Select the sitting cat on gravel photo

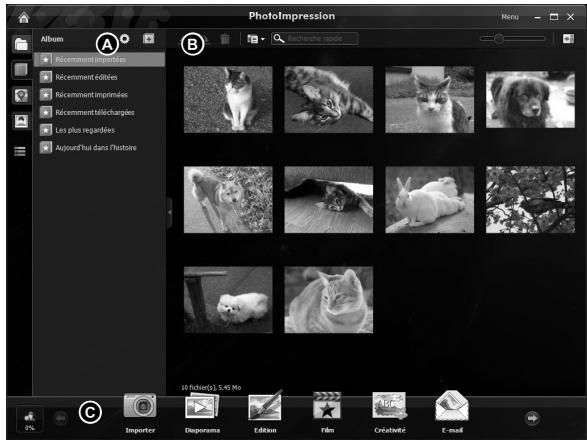click(x=228, y=100)
